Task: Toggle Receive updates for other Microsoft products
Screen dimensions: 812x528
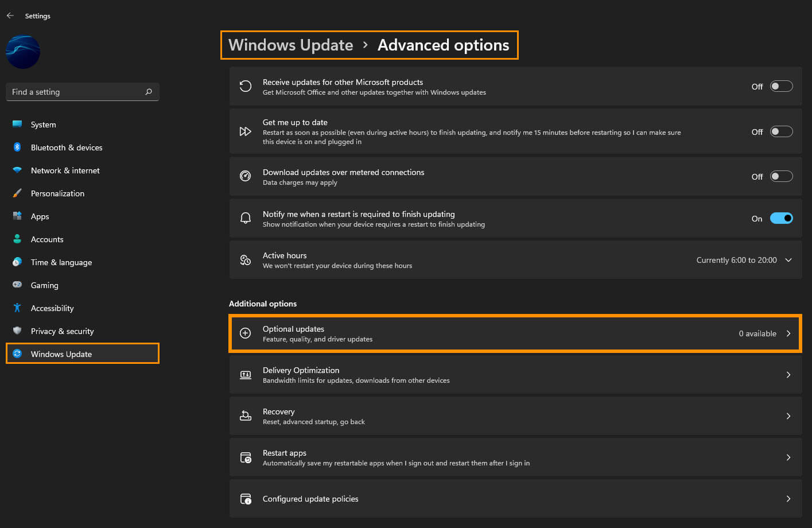Action: click(781, 86)
